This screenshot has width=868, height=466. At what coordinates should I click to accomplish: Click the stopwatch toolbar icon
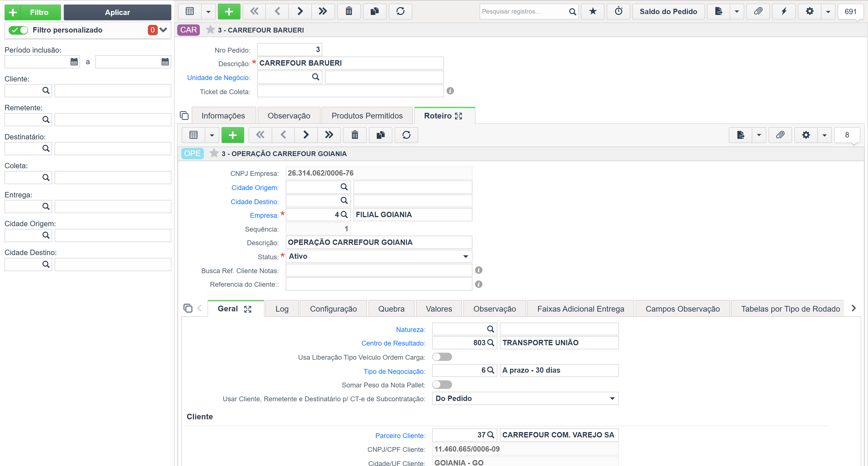[619, 12]
